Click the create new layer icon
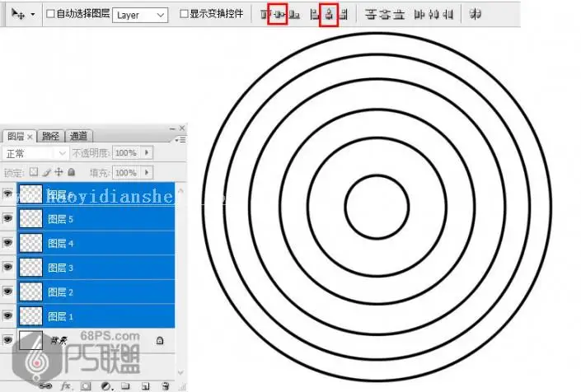This screenshot has height=392, width=581. pyautogui.click(x=145, y=386)
